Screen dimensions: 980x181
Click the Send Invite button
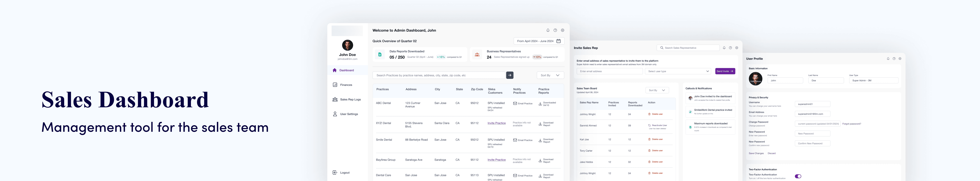(x=725, y=71)
